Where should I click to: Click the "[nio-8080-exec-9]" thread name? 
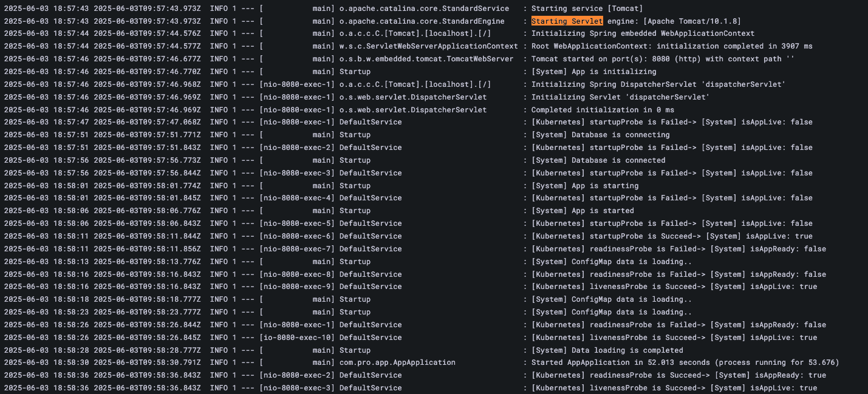coord(296,287)
